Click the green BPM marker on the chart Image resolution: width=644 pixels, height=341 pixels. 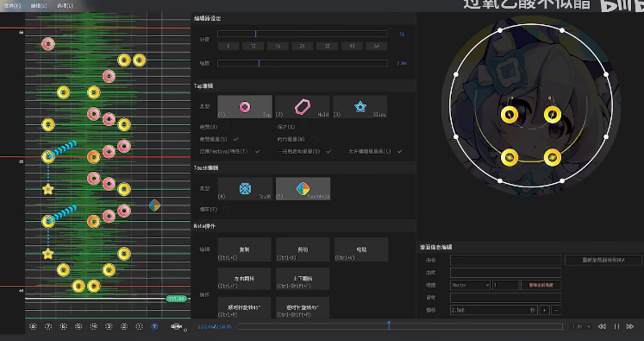click(177, 299)
